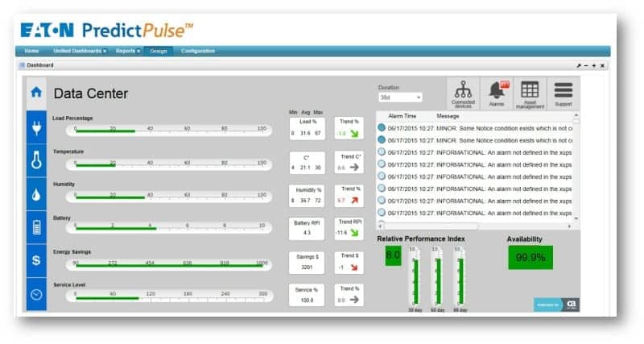
Task: Switch to the Unified Dashboards tab
Action: click(x=77, y=51)
